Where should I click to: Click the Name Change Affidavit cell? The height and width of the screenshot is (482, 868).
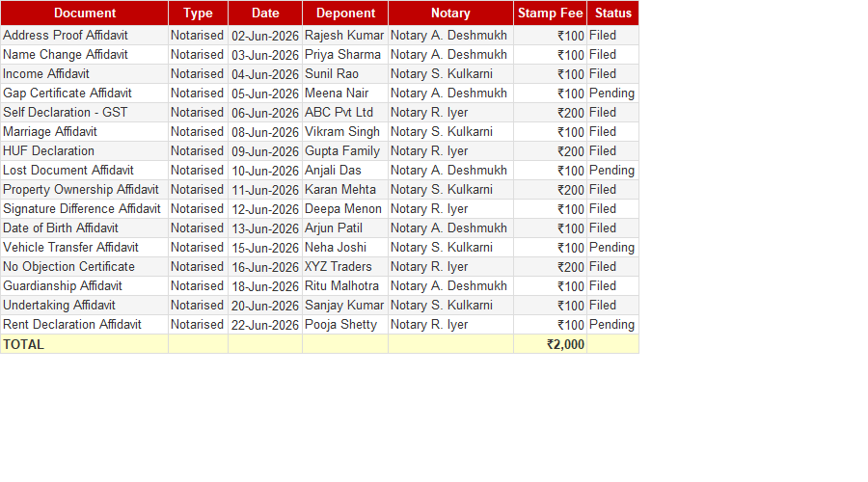tap(85, 55)
